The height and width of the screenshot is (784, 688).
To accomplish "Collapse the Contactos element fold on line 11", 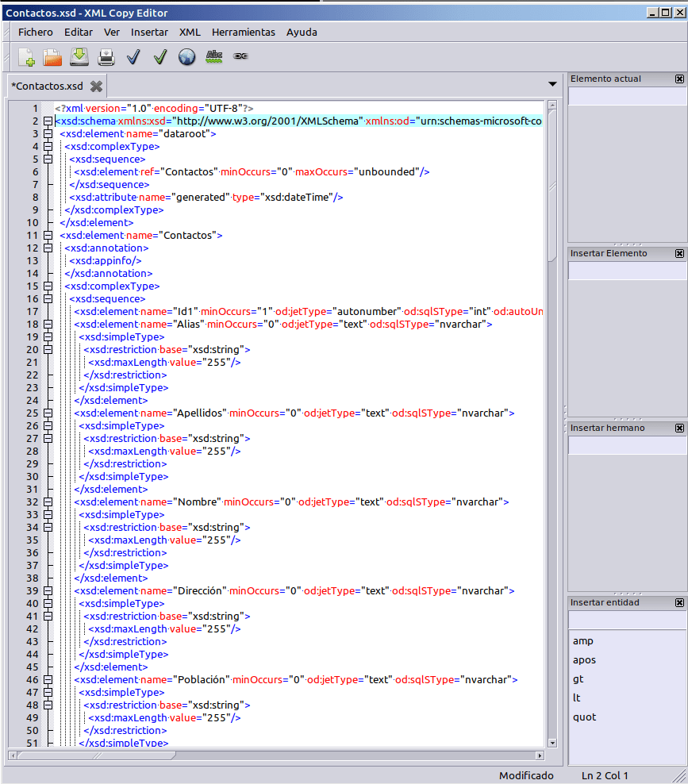I will coord(48,236).
